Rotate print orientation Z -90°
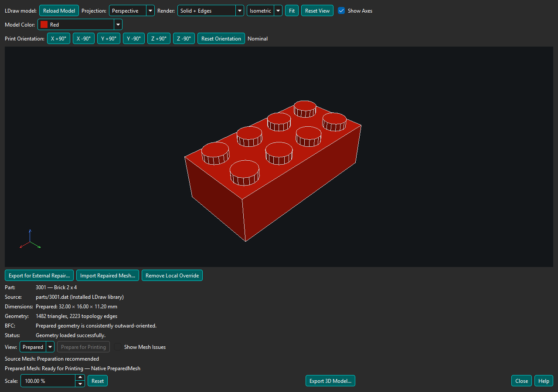This screenshot has width=558, height=392. (184, 38)
